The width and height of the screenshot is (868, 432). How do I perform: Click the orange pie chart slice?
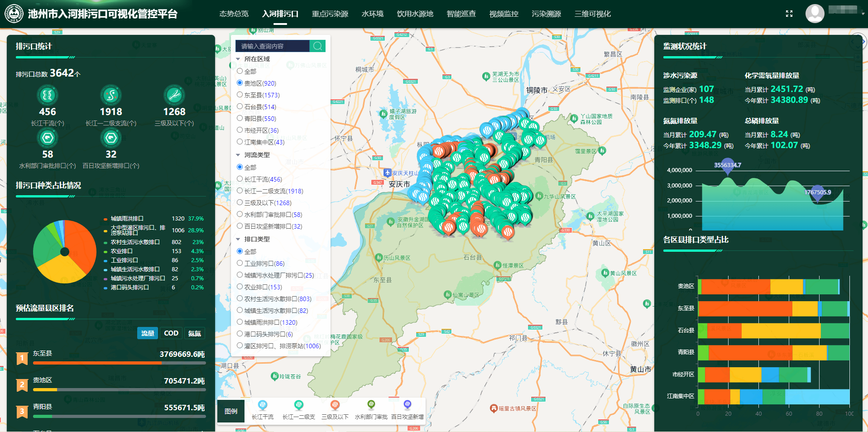click(x=83, y=245)
